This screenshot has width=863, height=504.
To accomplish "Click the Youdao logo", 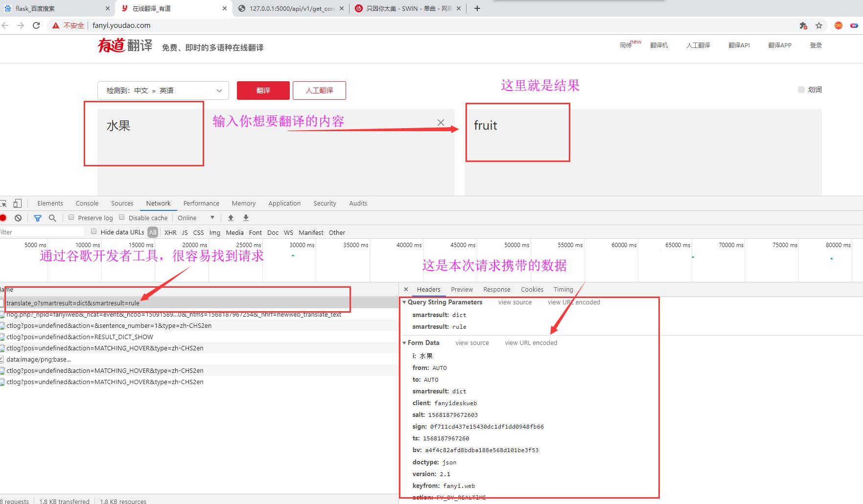I will (125, 46).
